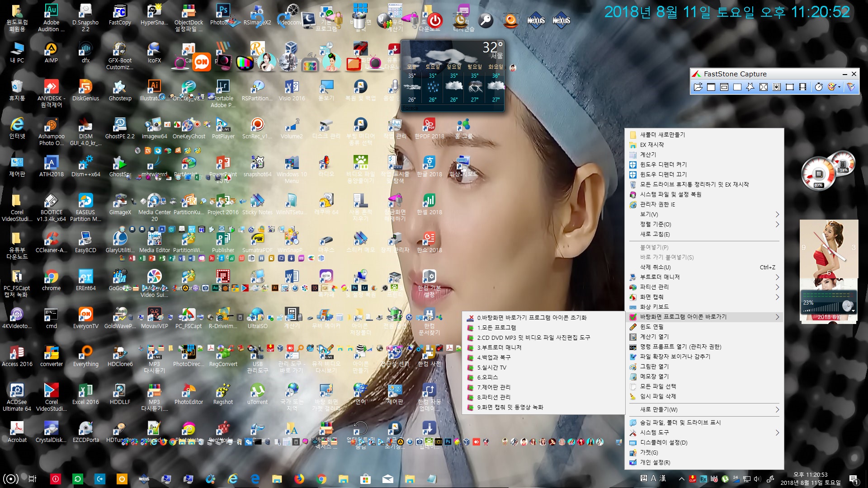Select FastStone fixed region capture tool
868x488 pixels.
[x=790, y=87]
